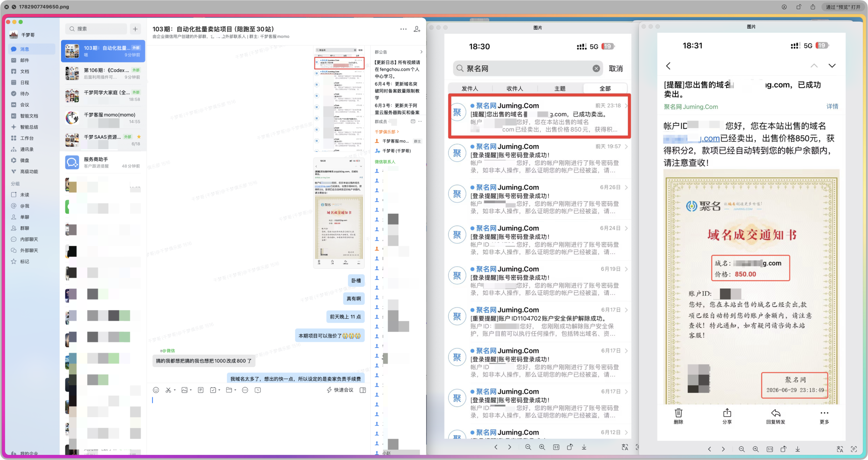Start a 快速会议 quick meeting
This screenshot has width=868, height=460.
[x=340, y=390]
